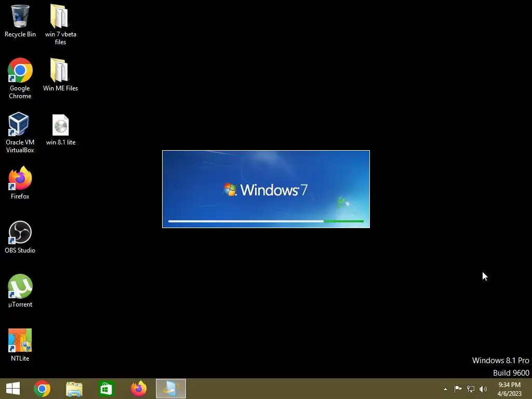
Task: Launch Google Chrome from the desktop shortcut
Action: click(x=20, y=78)
